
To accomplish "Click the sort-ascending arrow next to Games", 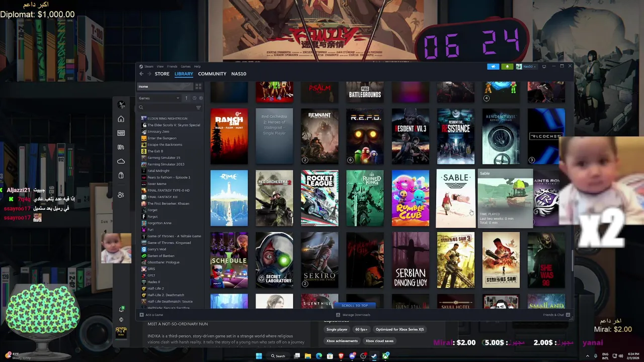I will 186,98.
